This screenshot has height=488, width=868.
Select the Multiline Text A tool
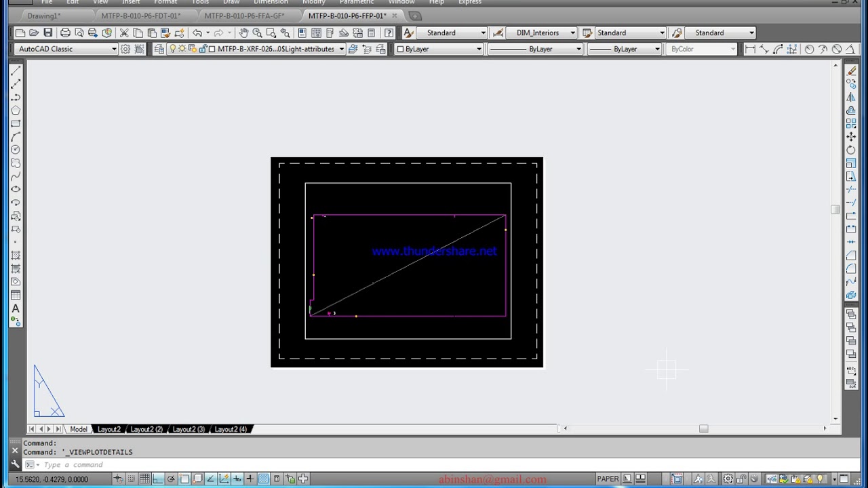pyautogui.click(x=16, y=308)
